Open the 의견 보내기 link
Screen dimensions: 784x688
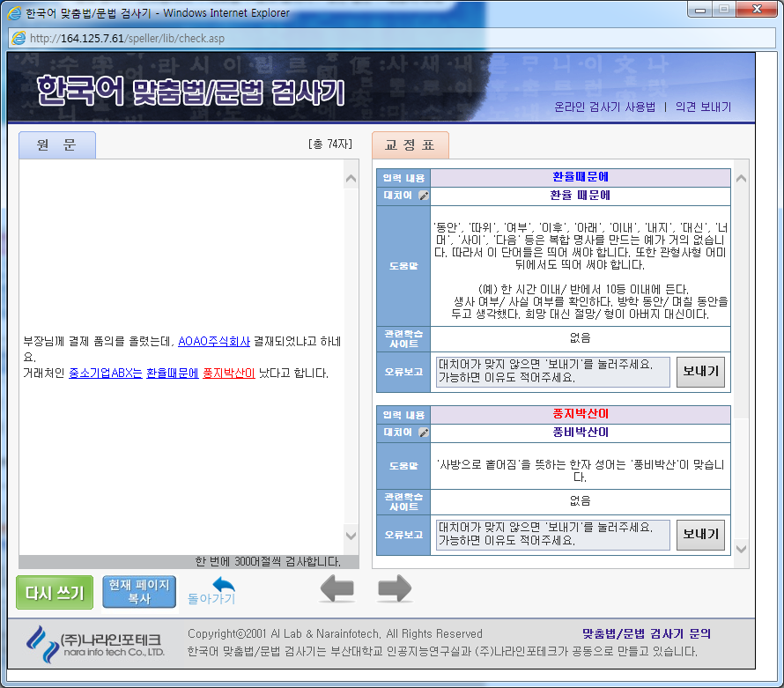703,107
